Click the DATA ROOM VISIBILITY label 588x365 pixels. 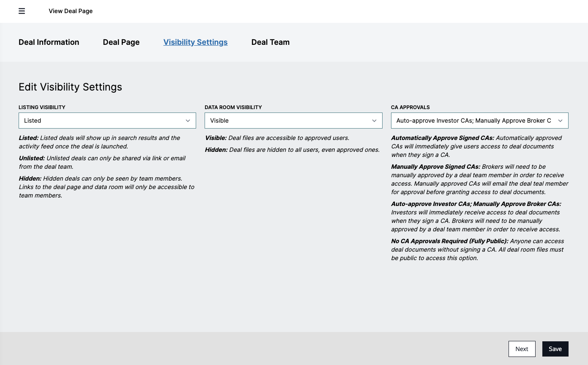coord(233,107)
